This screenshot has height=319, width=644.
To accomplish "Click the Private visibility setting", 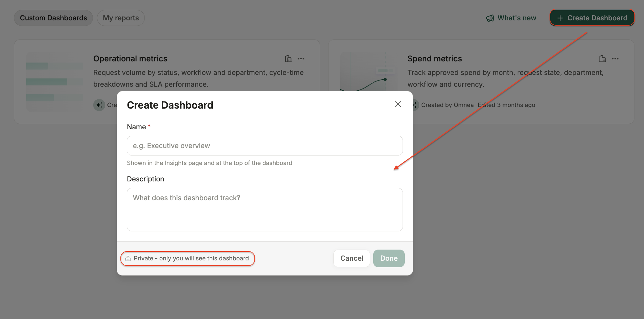I will (x=188, y=259).
